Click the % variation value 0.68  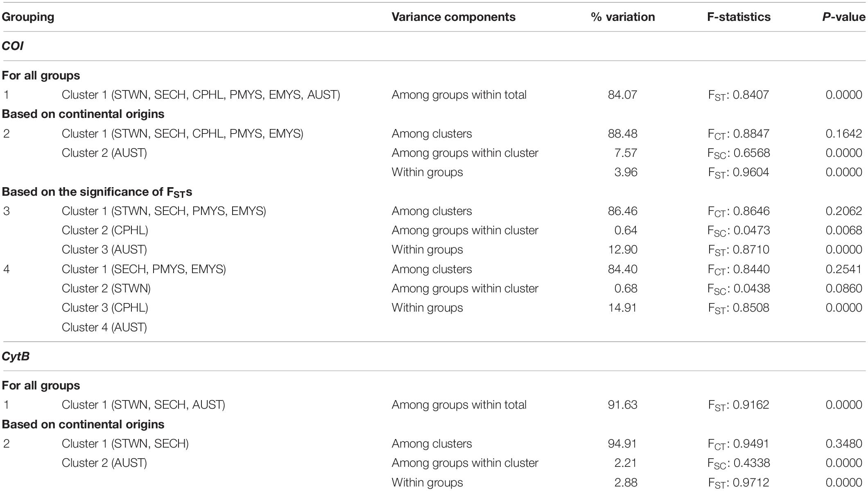pos(626,289)
